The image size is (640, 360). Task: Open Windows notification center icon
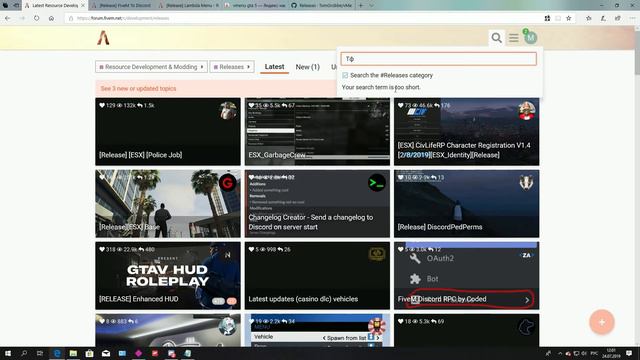pos(629,353)
